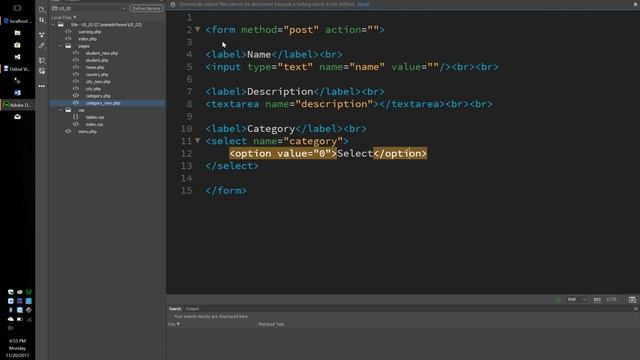Image resolution: width=640 pixels, height=360 pixels.
Task: Open the bottom panel options menu icon
Action: pos(636,309)
